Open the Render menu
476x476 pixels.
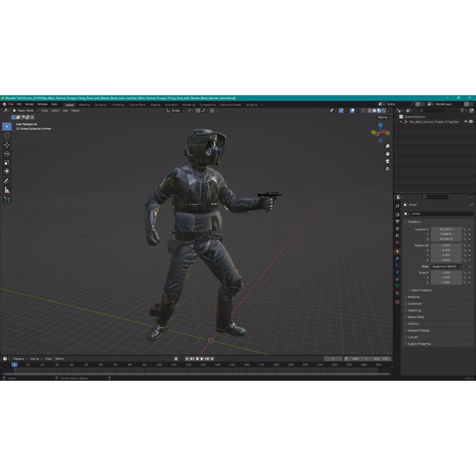[30, 104]
